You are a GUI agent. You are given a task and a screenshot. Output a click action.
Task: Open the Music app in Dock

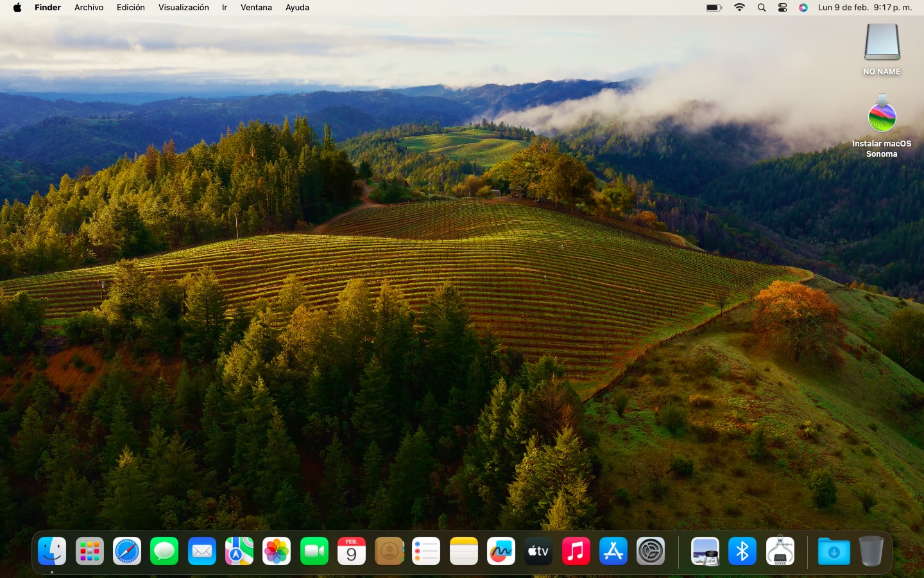click(576, 552)
